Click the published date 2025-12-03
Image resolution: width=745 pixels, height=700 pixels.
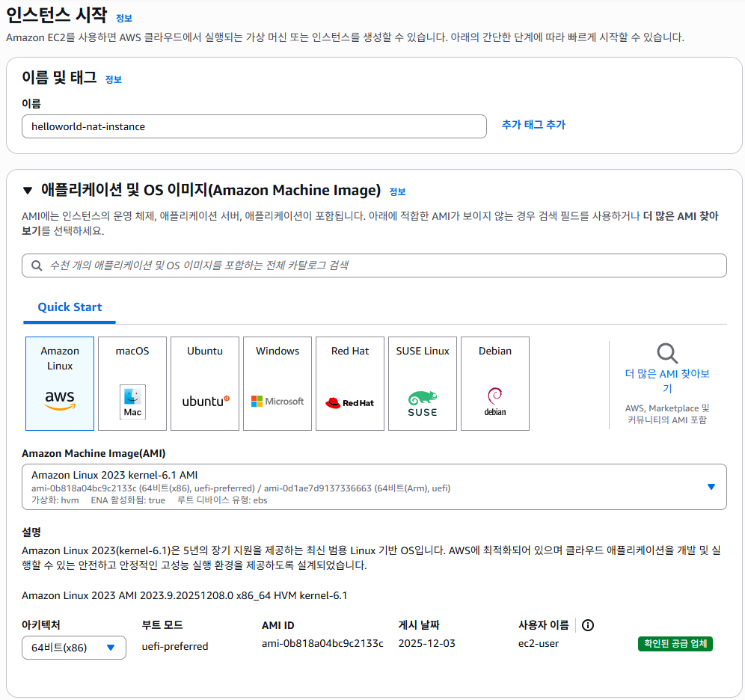[426, 643]
